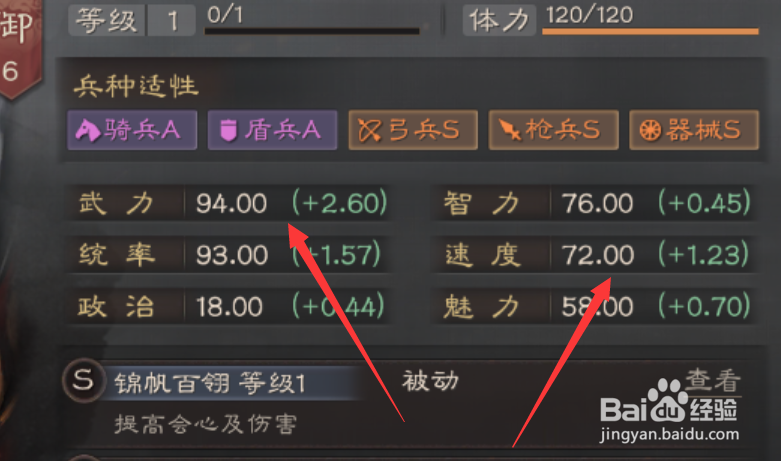Select the 魅力 58.00 attribute row
This screenshot has width=781, height=461.
point(595,306)
